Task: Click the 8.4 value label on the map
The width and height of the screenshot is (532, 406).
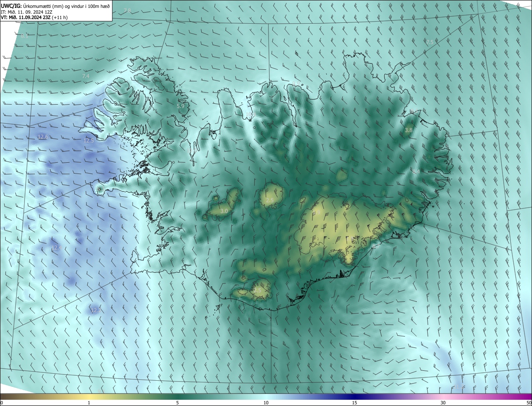Action: (416, 172)
